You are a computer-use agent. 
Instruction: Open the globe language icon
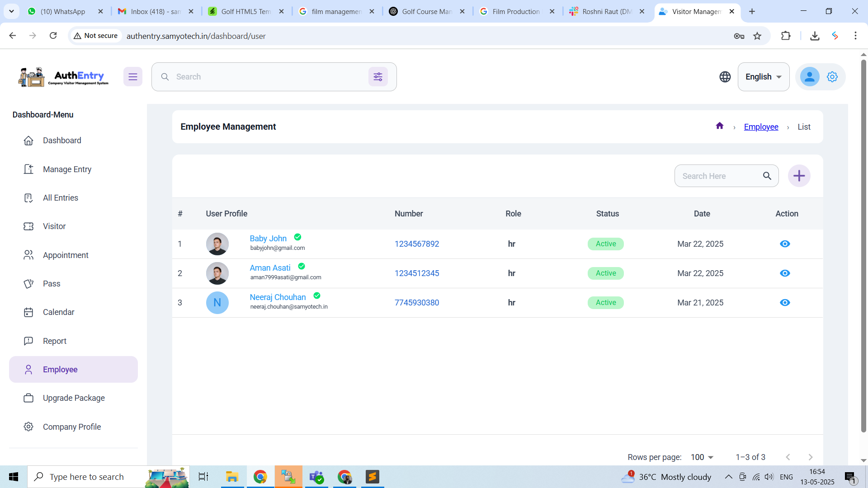tap(725, 76)
